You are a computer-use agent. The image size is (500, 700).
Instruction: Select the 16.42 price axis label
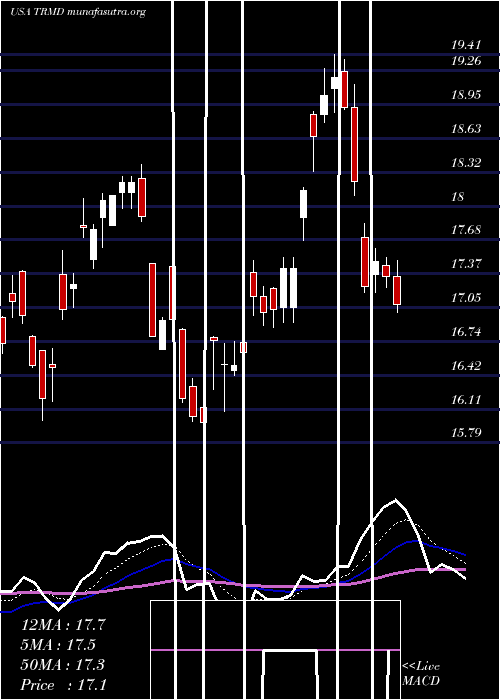(466, 366)
